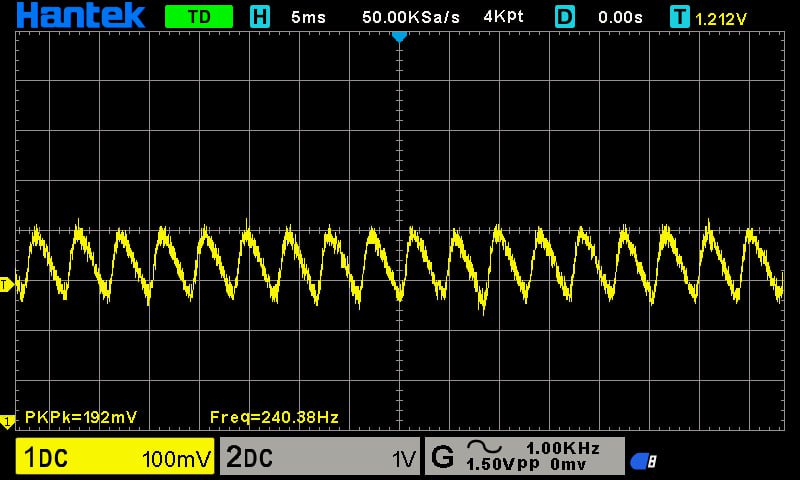The image size is (800, 480).
Task: Click the 5ms timebase value
Action: pyautogui.click(x=308, y=17)
